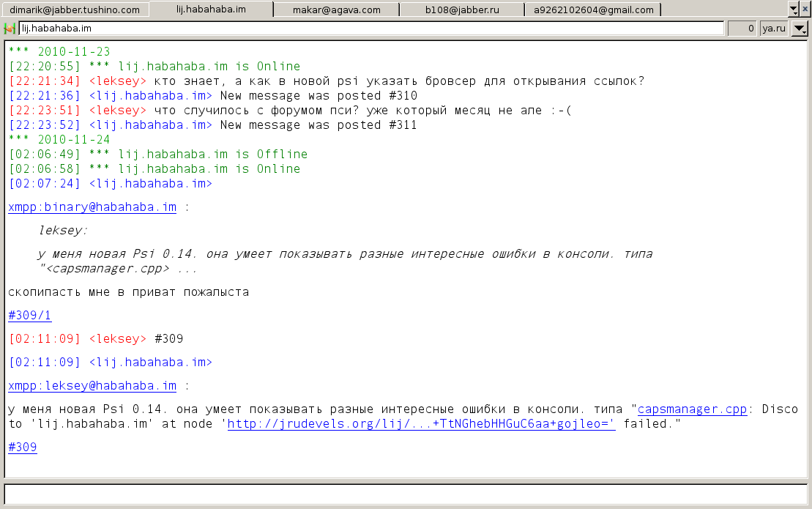Viewport: 812px width, 509px height.
Task: Open the b108@jabber.ru chat tab
Action: point(462,10)
